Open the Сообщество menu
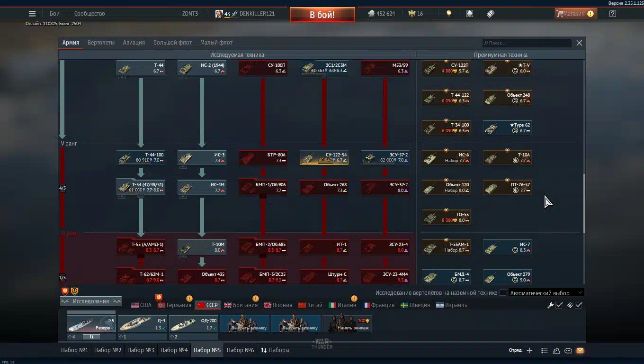Screen dimensions: 644x364 89,14
